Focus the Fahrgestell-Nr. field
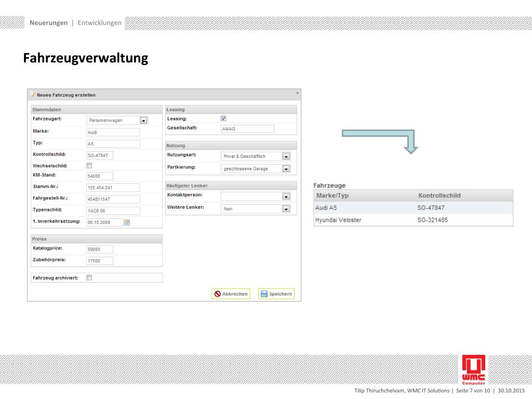This screenshot has width=532, height=399. 113,199
